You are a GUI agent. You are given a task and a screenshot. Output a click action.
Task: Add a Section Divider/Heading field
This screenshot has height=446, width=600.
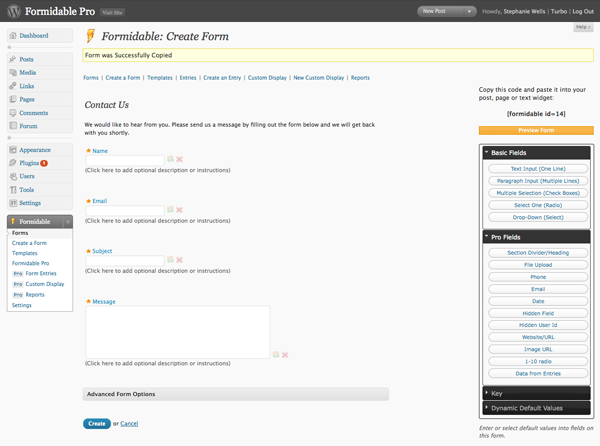tap(538, 253)
